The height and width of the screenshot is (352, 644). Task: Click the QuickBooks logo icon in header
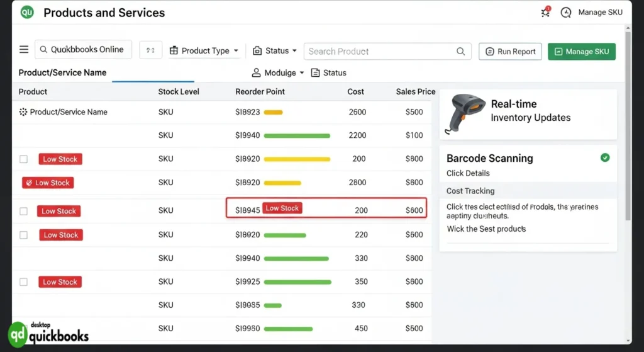(x=27, y=13)
